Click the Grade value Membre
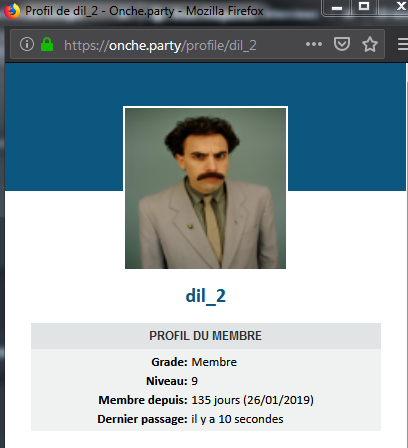This screenshot has width=408, height=448. pos(214,362)
